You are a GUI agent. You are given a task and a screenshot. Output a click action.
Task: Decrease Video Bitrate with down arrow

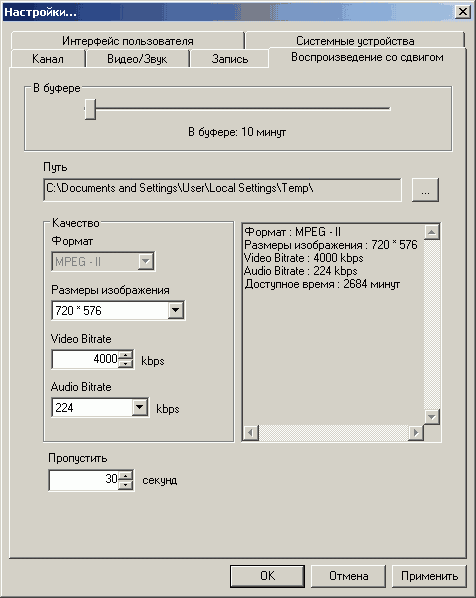125,364
